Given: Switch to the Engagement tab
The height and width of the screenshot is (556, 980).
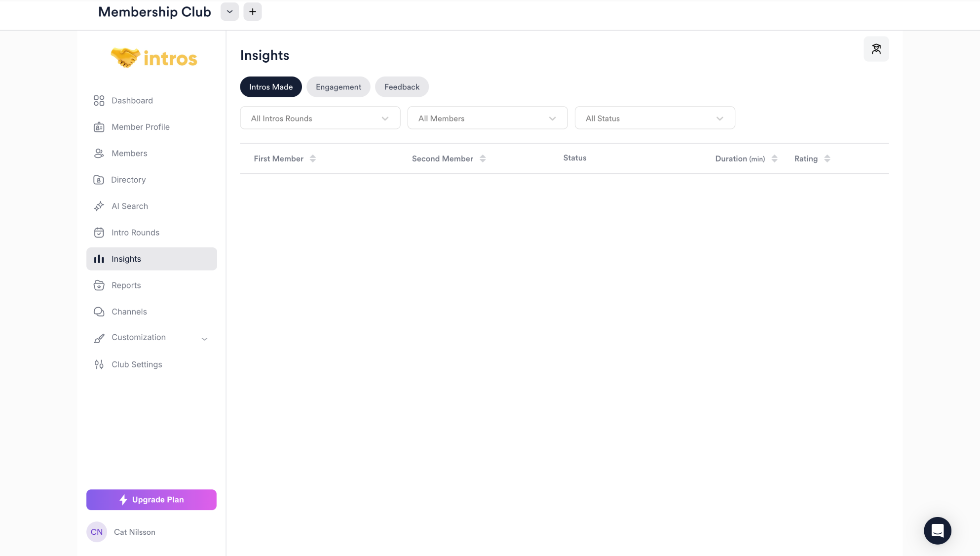Looking at the screenshot, I should (x=338, y=87).
